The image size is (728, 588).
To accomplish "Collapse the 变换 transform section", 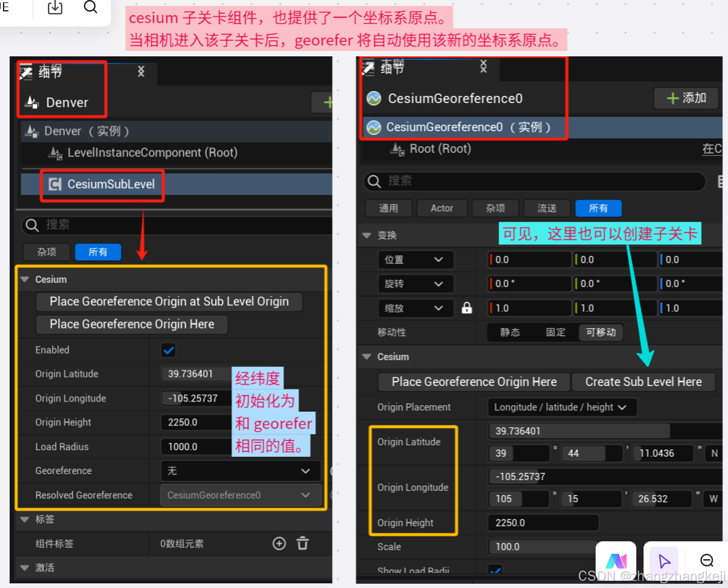I will tap(366, 235).
